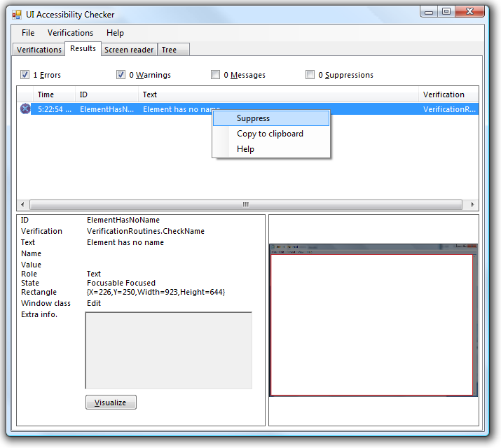The width and height of the screenshot is (501, 448).
Task: Open the File menu
Action: [28, 33]
